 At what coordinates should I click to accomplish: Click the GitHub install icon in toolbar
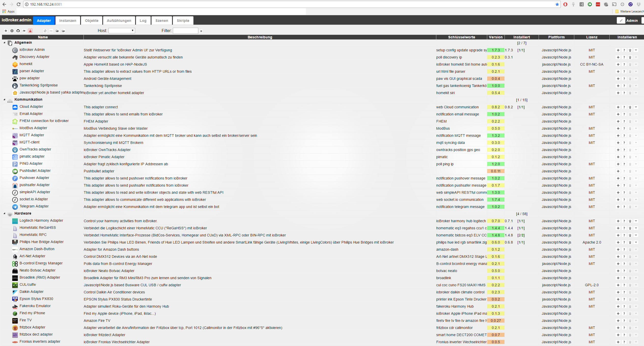(18, 31)
